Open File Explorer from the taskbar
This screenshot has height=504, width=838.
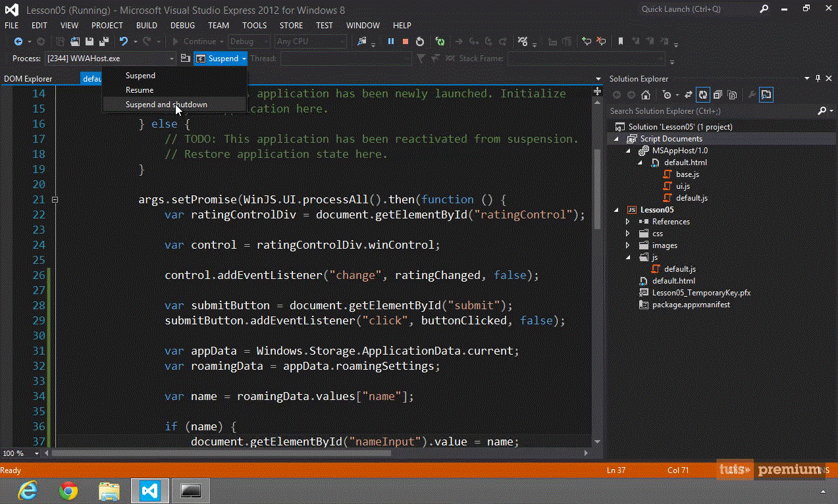[109, 491]
